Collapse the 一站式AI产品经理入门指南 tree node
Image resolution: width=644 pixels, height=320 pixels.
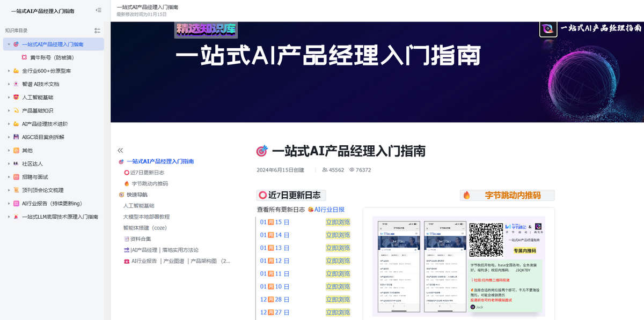point(9,44)
